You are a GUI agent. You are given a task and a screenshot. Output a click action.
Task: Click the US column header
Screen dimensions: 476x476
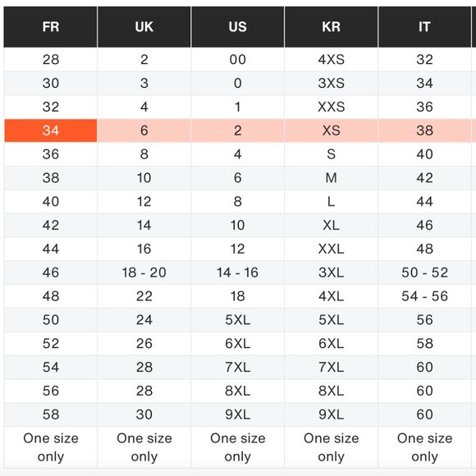[238, 27]
